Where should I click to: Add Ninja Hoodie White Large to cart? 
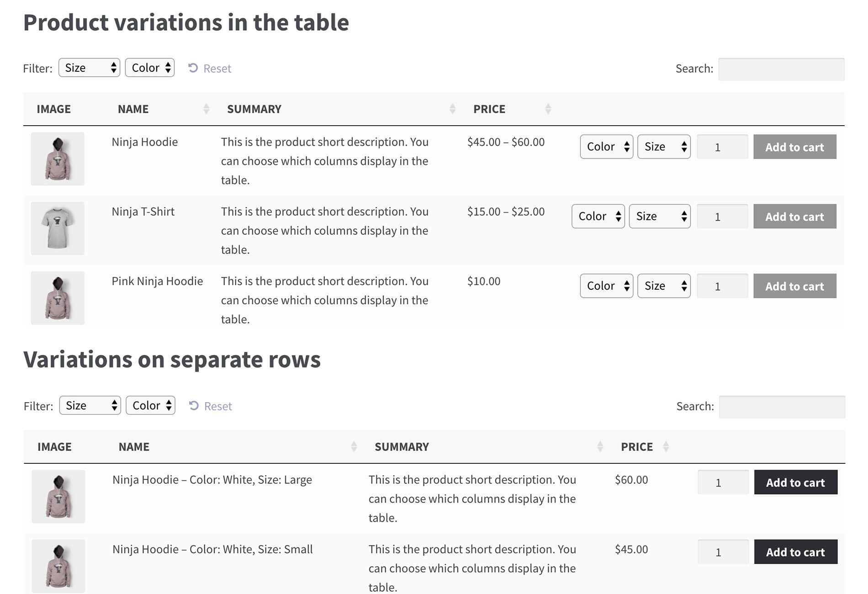coord(795,483)
